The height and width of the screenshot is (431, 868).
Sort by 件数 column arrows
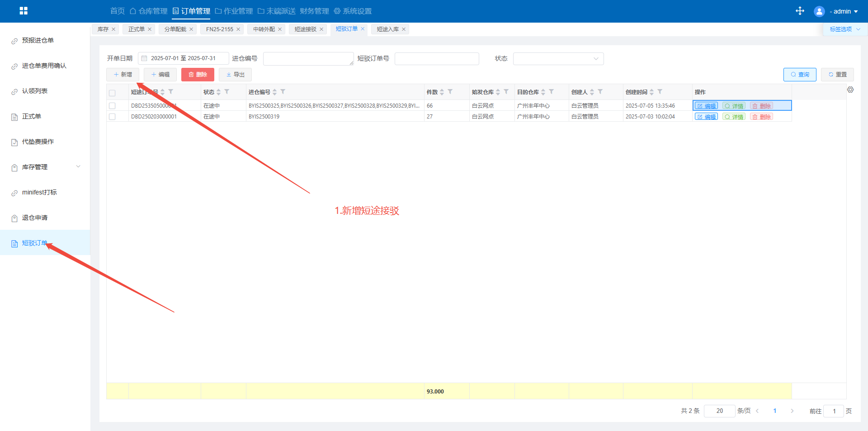pyautogui.click(x=442, y=92)
